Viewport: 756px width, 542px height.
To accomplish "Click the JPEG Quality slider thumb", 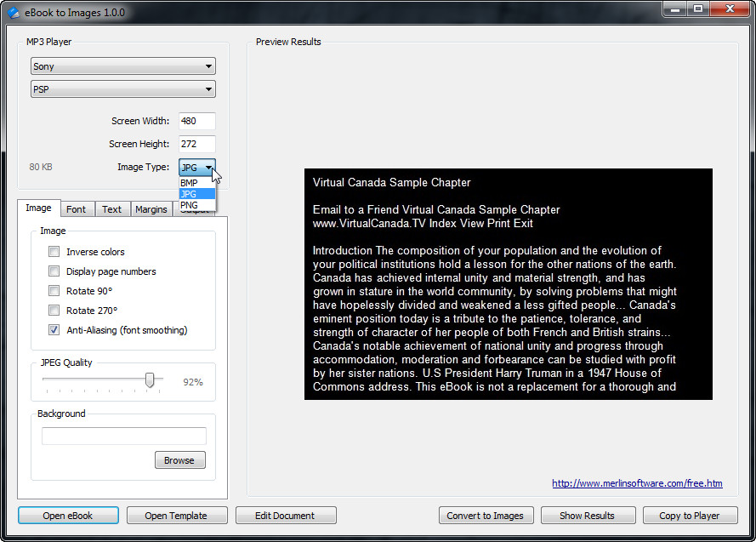I will click(x=150, y=380).
